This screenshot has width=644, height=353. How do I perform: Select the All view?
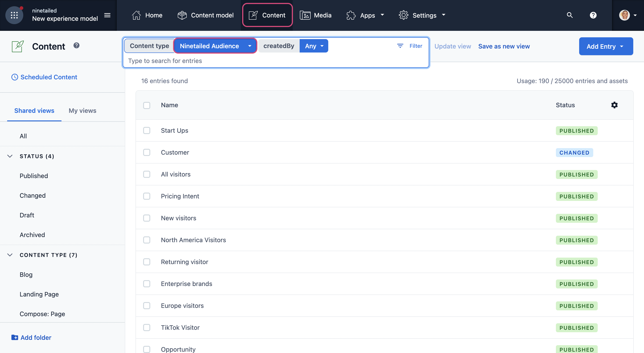pos(23,136)
